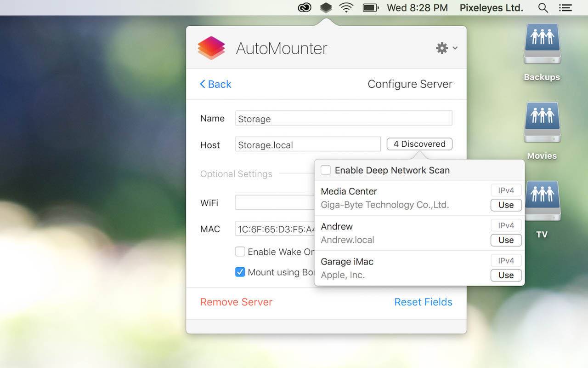
Task: Click the Giga-Byte Technology Co.,Ltd. text
Action: tap(384, 205)
